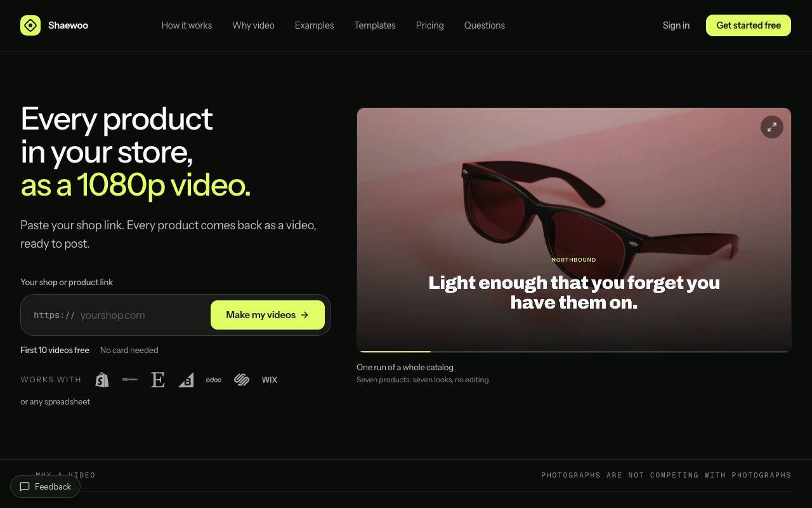Screen dimensions: 812x508
Task: Click "Seven products, seven looks, no editing" text
Action: point(422,380)
